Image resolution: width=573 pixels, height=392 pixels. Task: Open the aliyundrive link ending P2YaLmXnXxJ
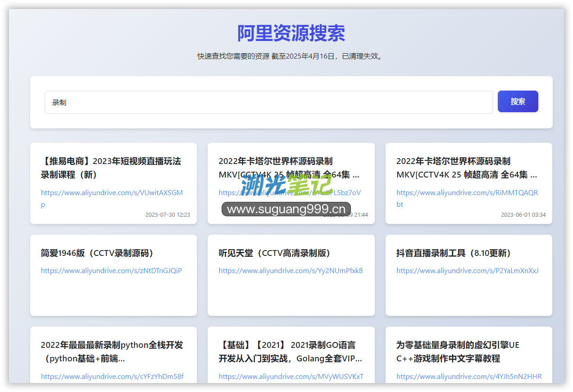(467, 271)
